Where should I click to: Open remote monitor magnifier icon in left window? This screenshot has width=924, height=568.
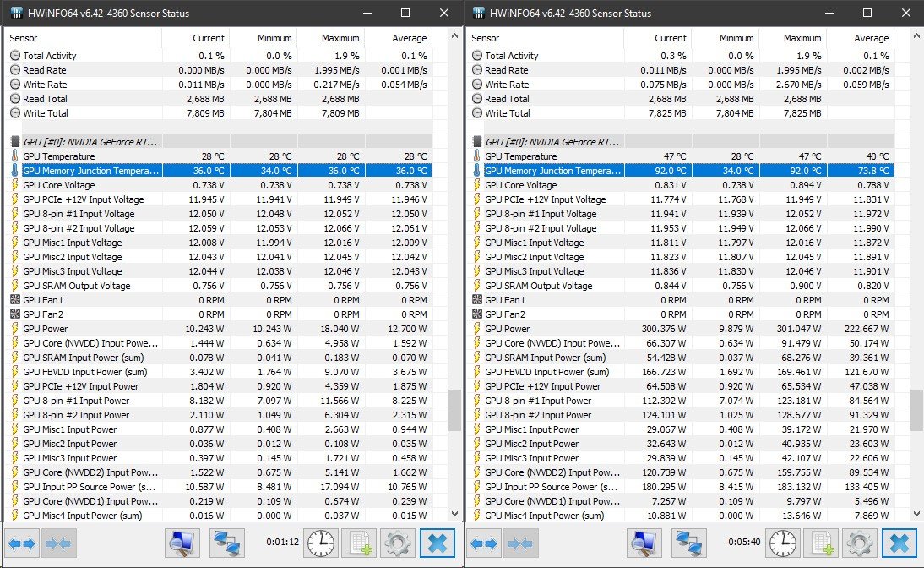click(x=182, y=543)
